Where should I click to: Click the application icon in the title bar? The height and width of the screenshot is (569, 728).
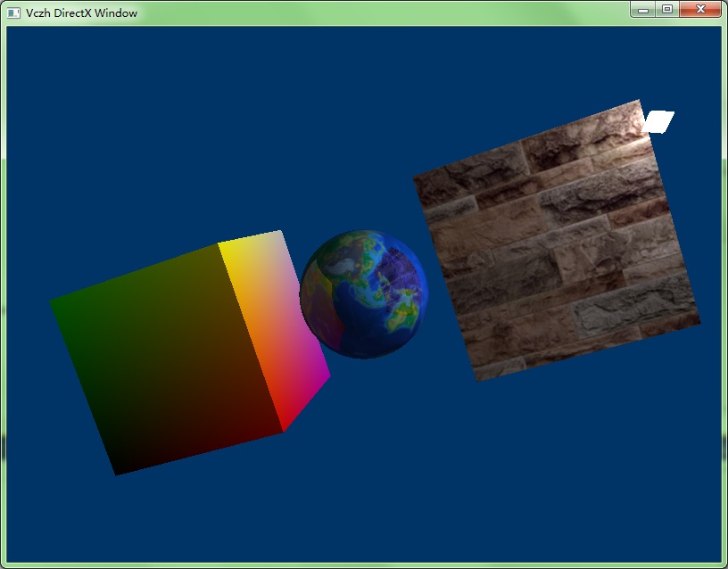[x=13, y=13]
